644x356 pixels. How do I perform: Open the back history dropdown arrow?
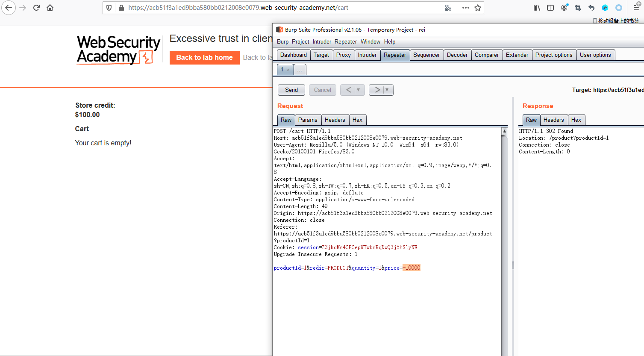pyautogui.click(x=359, y=90)
